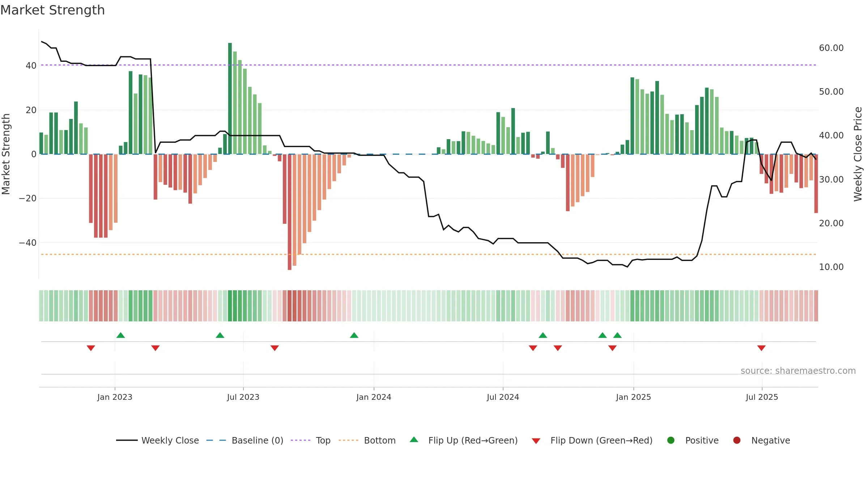
Task: Click the deepest red bar below the Bottom line
Action: [x=290, y=212]
